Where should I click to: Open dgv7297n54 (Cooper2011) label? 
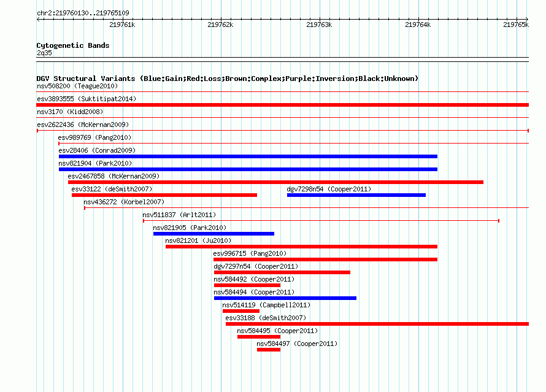coord(256,266)
